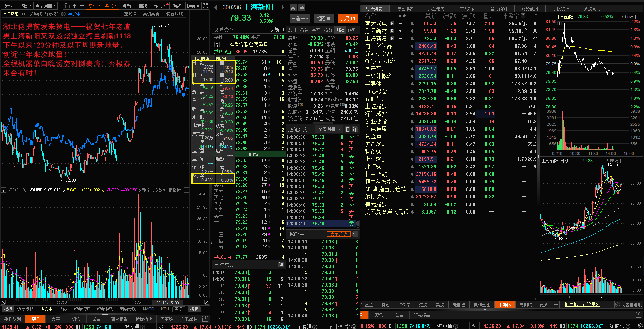Click the bell icon for 南大光电 row
The image size is (644, 329).
[412, 24]
